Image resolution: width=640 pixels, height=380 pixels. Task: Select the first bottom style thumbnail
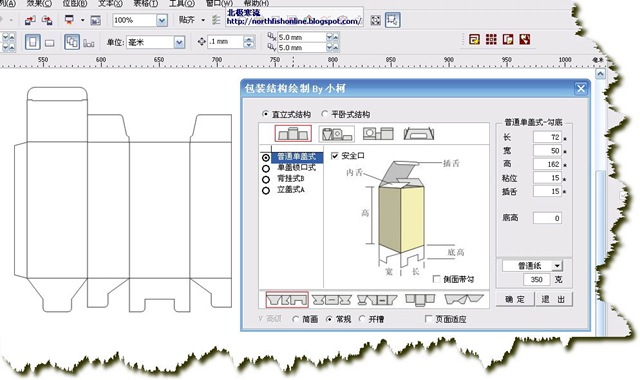287,300
